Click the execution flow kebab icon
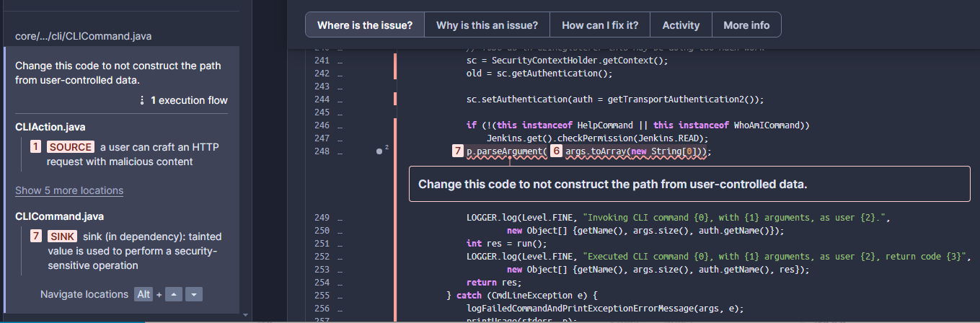Viewport: 980px width, 323px height. [142, 100]
